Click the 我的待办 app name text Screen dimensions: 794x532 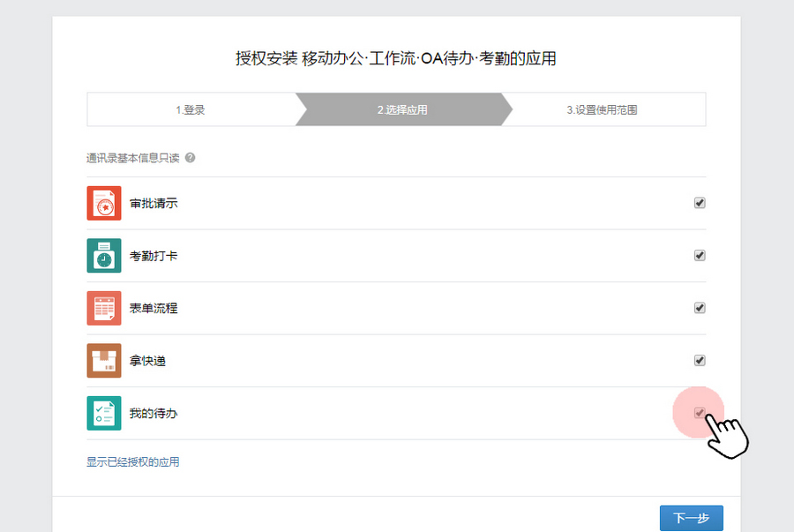click(x=154, y=413)
